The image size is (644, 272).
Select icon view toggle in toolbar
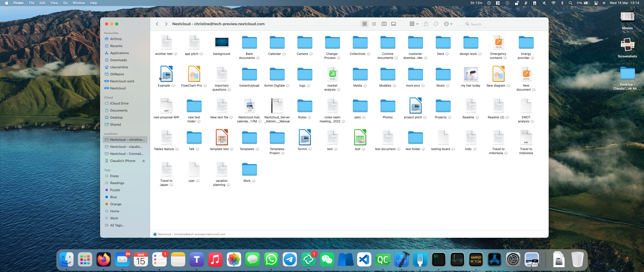coord(365,24)
